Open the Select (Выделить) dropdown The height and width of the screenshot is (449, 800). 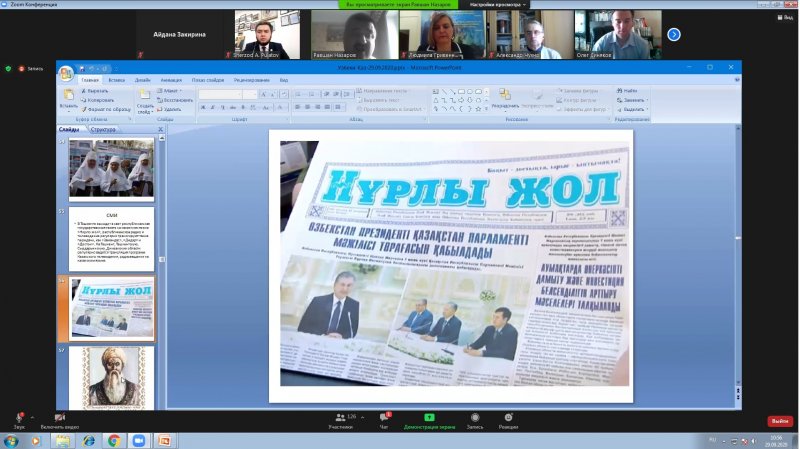pos(632,109)
